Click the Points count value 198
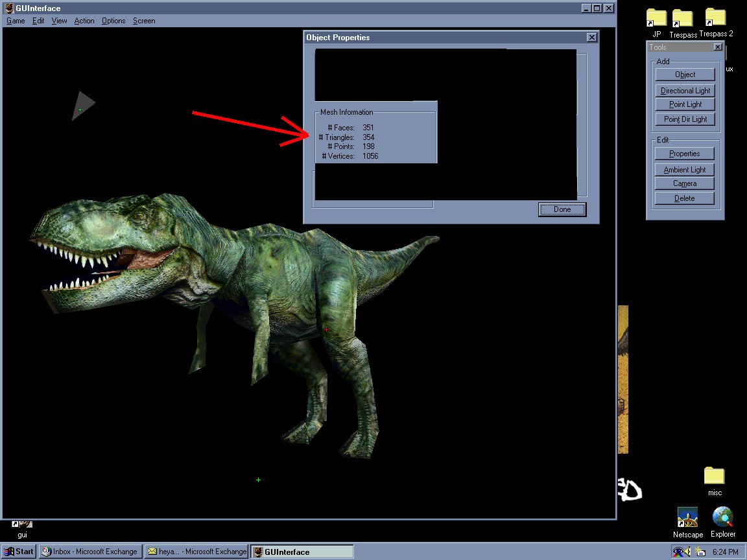Viewport: 747px width, 560px height. [368, 146]
